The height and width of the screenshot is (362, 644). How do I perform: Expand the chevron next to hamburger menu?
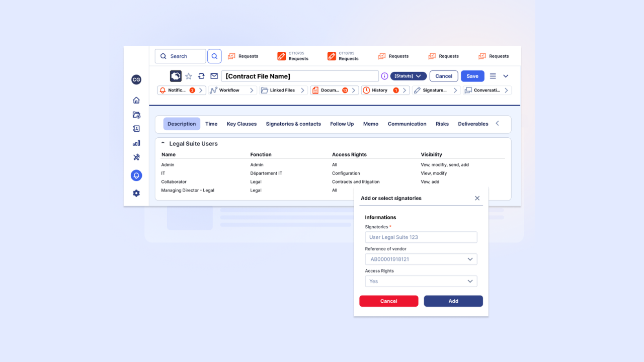point(506,76)
